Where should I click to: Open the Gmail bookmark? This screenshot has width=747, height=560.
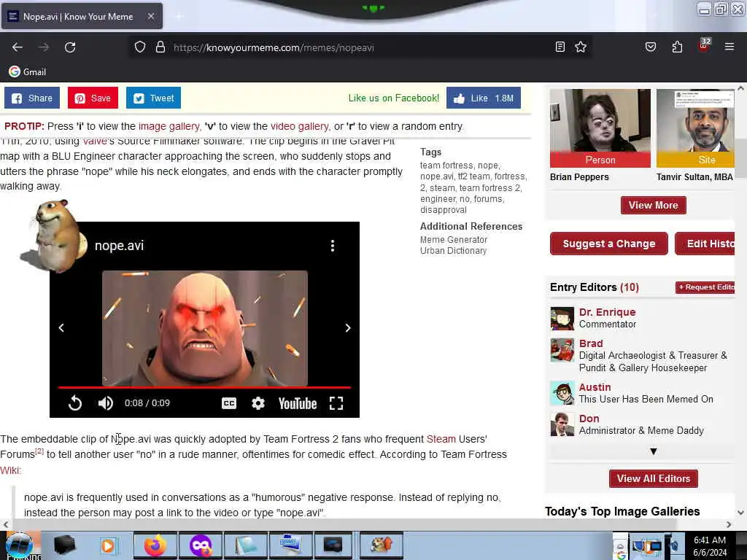click(x=28, y=72)
